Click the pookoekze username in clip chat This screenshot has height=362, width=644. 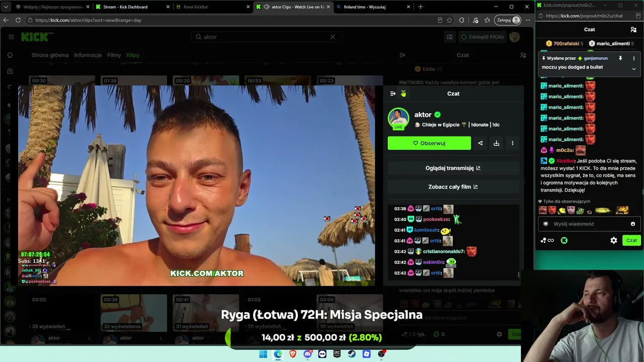tap(435, 219)
